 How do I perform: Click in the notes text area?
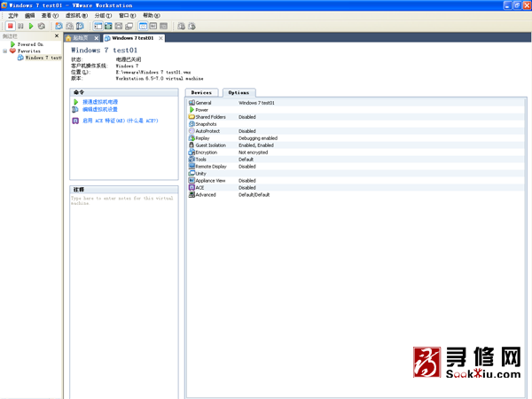tap(124, 295)
